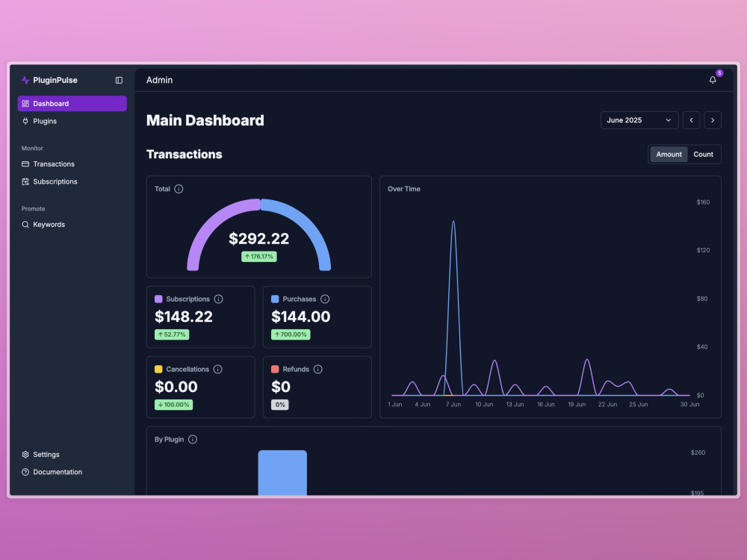The width and height of the screenshot is (747, 560).
Task: Switch chart view to Count
Action: point(703,155)
